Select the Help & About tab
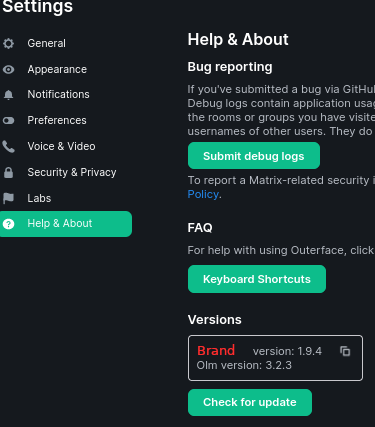The width and height of the screenshot is (375, 427). [66, 224]
